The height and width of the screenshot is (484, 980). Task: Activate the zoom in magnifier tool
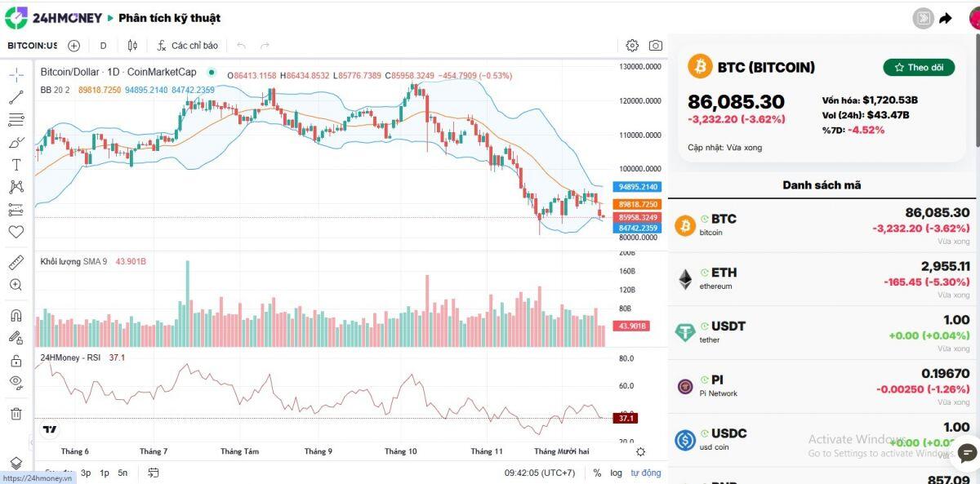(16, 285)
